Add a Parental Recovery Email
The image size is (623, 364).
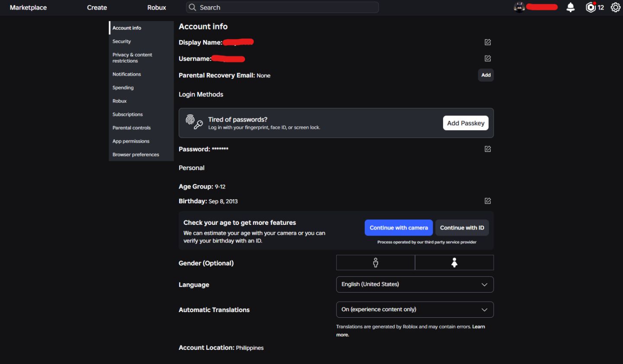pos(486,75)
